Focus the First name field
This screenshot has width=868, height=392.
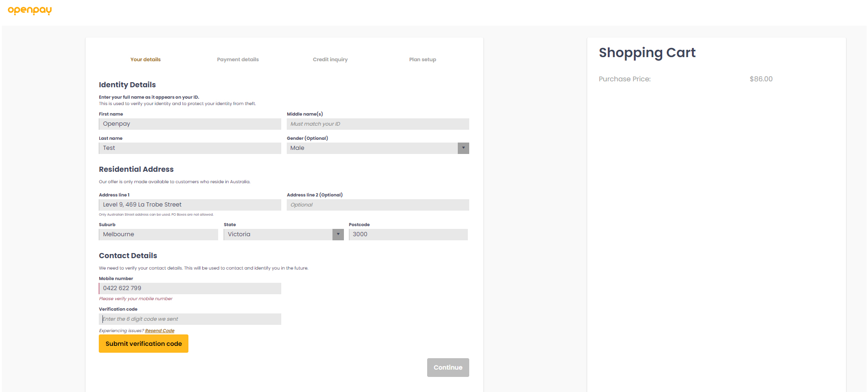190,124
